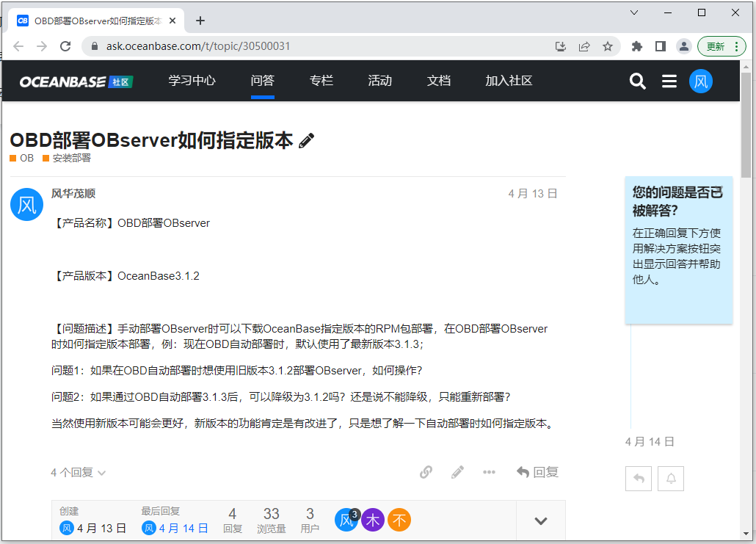This screenshot has width=756, height=544.
Task: Click the post date 4 月 13 日
Action: (x=532, y=194)
